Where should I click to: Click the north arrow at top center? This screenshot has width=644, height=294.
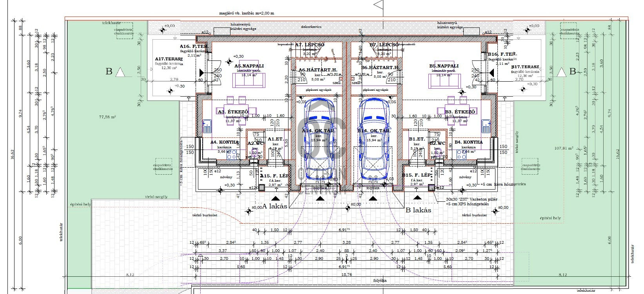click(x=378, y=4)
